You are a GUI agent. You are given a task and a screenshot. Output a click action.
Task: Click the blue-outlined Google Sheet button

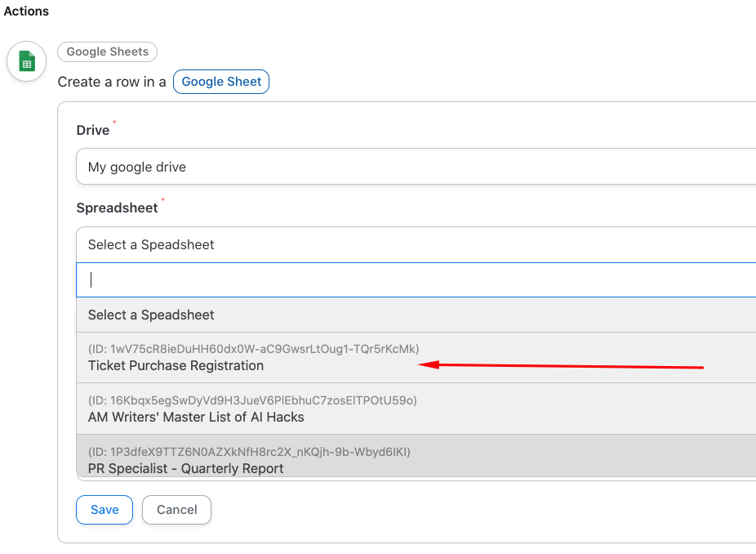221,82
